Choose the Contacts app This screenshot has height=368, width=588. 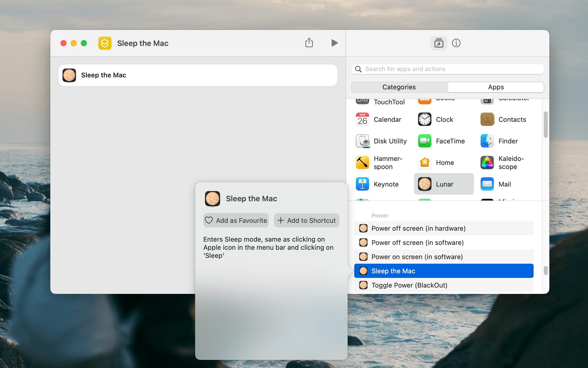coord(506,120)
